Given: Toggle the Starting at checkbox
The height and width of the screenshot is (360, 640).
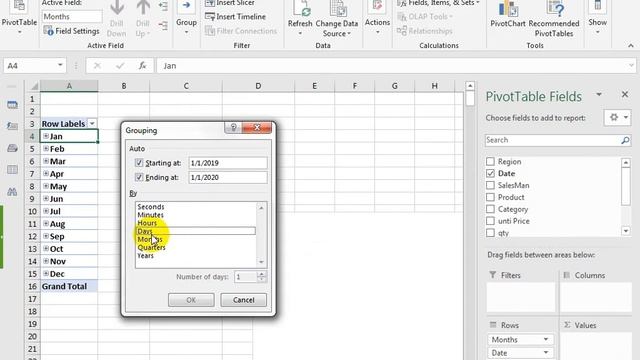Looking at the screenshot, I should tap(139, 163).
